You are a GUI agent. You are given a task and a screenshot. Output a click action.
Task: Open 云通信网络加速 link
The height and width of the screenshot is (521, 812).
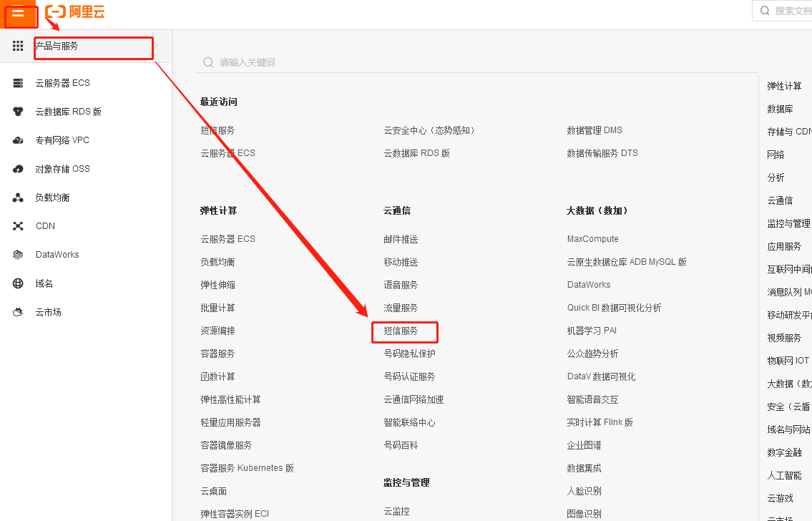(414, 399)
